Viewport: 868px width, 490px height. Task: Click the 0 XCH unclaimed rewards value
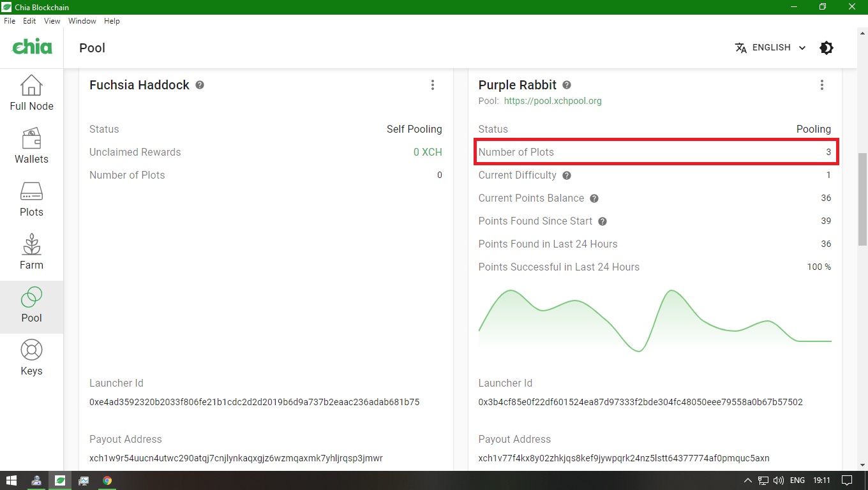[428, 152]
